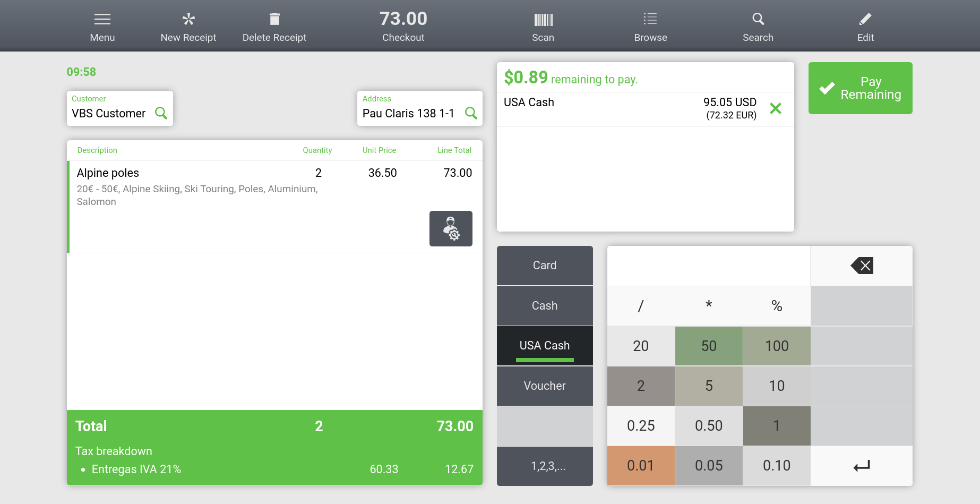Screen dimensions: 980x504
Task: Remove the USA Cash payment line
Action: coord(775,108)
